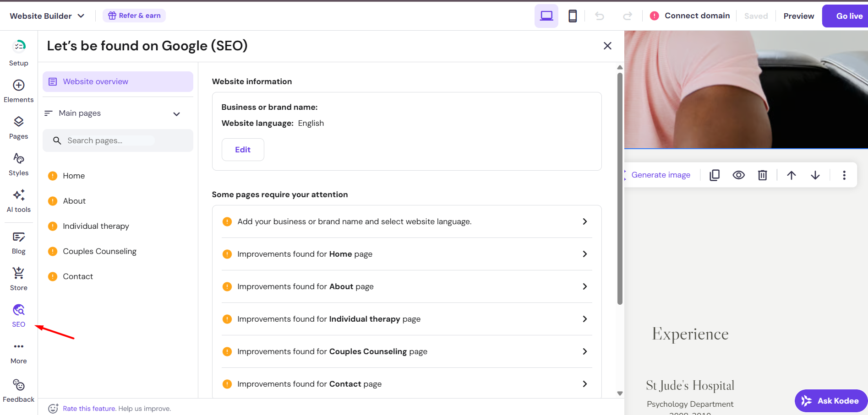Click the Go live button
This screenshot has height=415, width=868.
coord(845,16)
